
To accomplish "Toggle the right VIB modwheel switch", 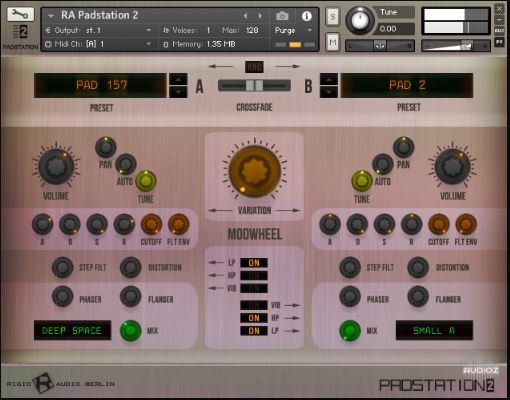I will pyautogui.click(x=254, y=305).
